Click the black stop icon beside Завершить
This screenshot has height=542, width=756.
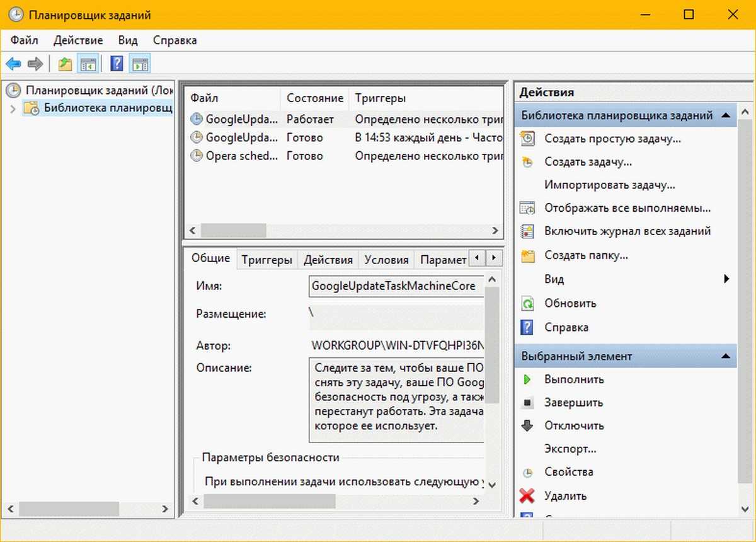pyautogui.click(x=528, y=403)
